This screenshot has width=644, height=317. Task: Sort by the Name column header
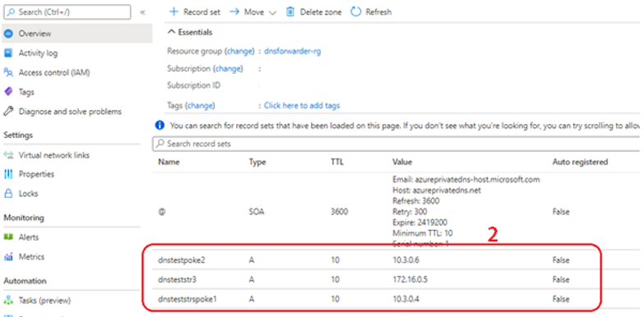pos(169,162)
